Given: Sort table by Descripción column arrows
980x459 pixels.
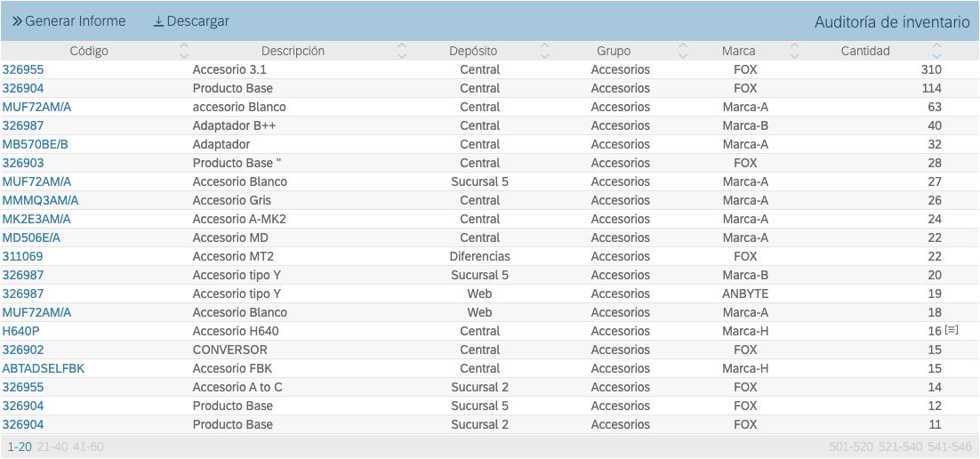Looking at the screenshot, I should pyautogui.click(x=402, y=51).
